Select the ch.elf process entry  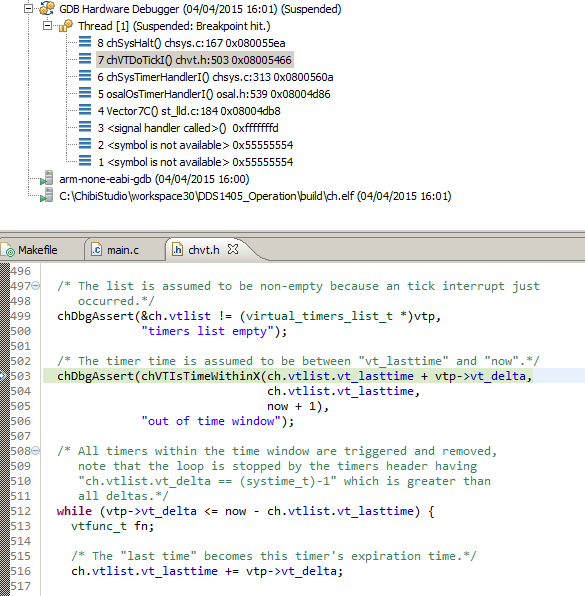pos(255,196)
